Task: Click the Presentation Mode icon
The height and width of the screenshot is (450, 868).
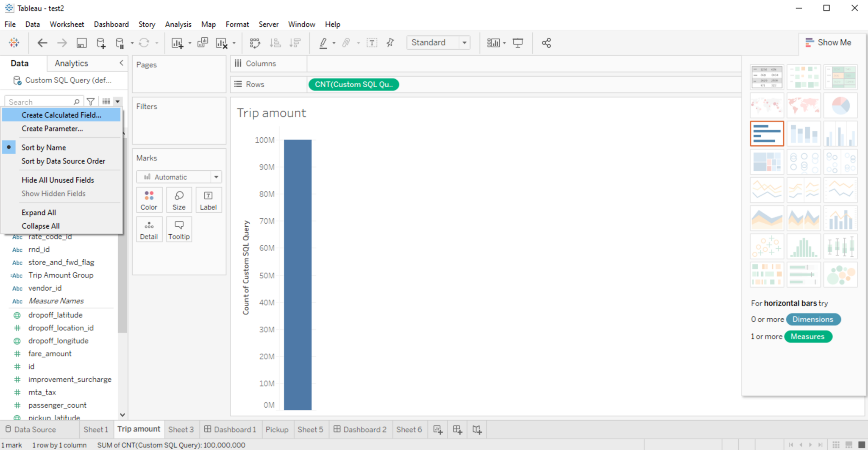Action: [518, 43]
